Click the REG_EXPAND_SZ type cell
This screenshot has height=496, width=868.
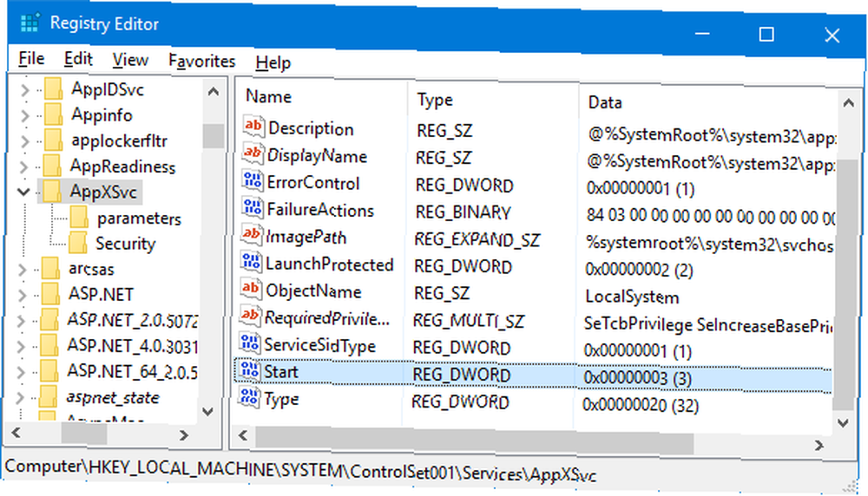(477, 239)
